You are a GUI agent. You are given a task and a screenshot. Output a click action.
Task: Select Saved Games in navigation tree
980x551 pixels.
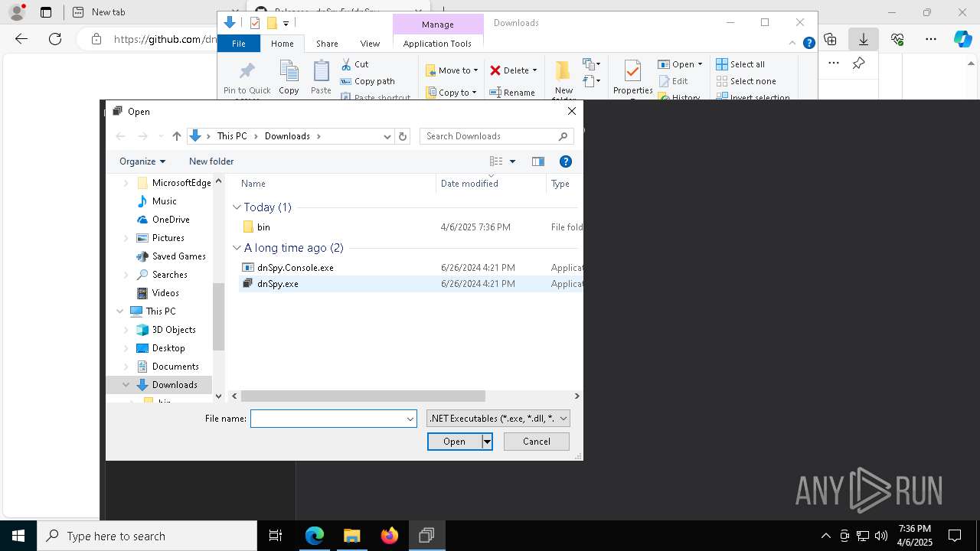(179, 256)
